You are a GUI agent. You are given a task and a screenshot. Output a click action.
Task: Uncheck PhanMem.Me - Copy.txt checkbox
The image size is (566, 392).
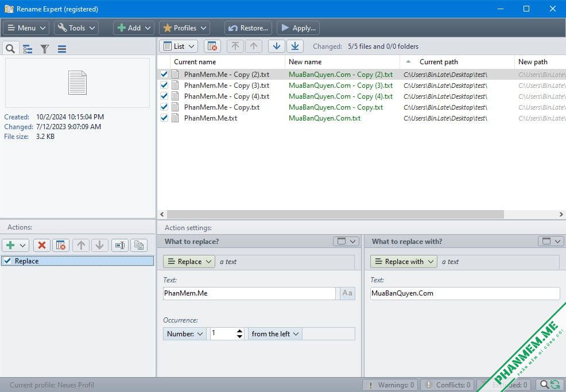[x=164, y=107]
